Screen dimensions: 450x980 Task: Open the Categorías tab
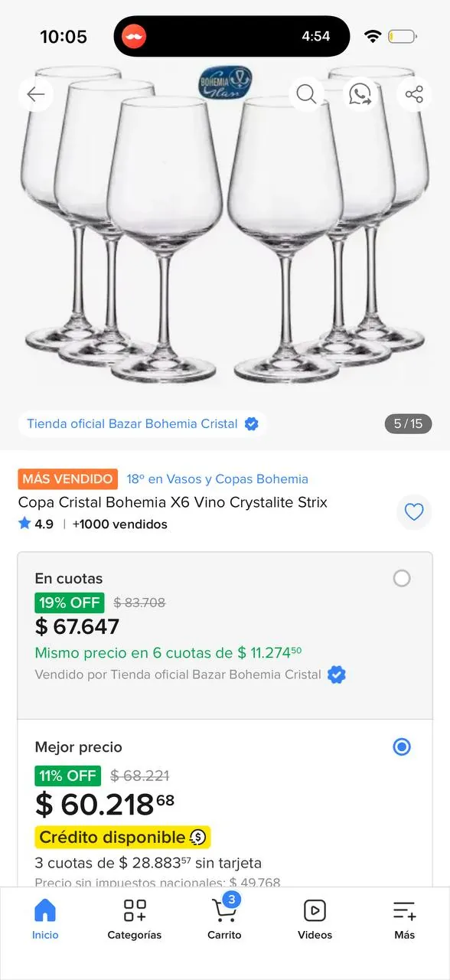coord(135,919)
